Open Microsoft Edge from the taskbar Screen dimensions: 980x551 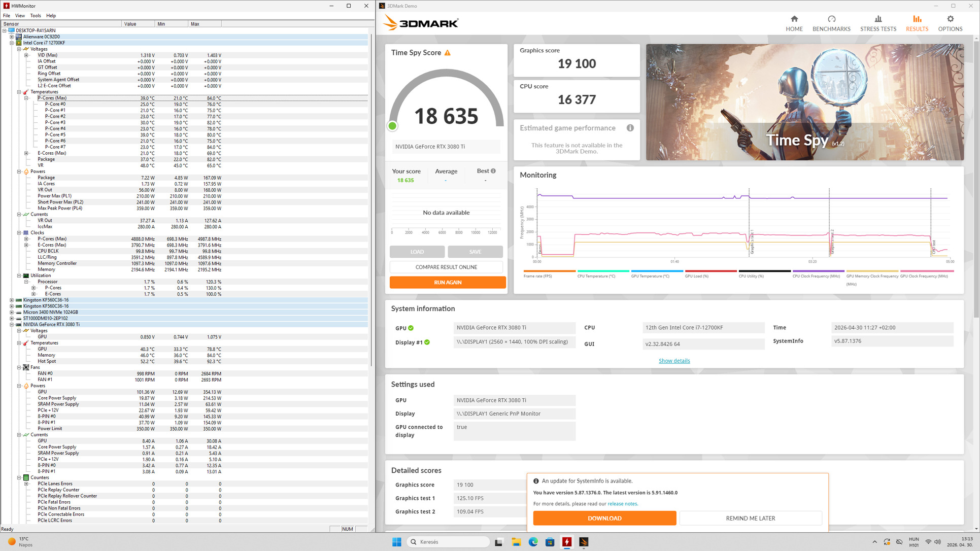tap(533, 542)
